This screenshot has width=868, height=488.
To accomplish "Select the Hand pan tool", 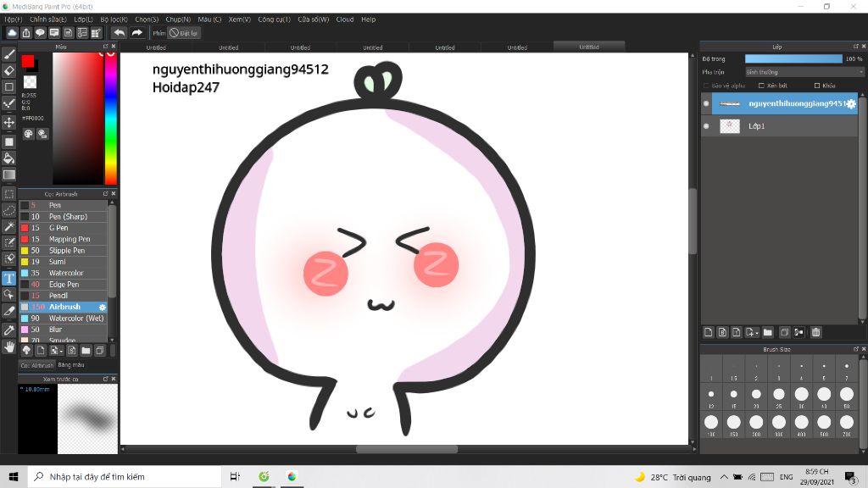I will point(8,347).
